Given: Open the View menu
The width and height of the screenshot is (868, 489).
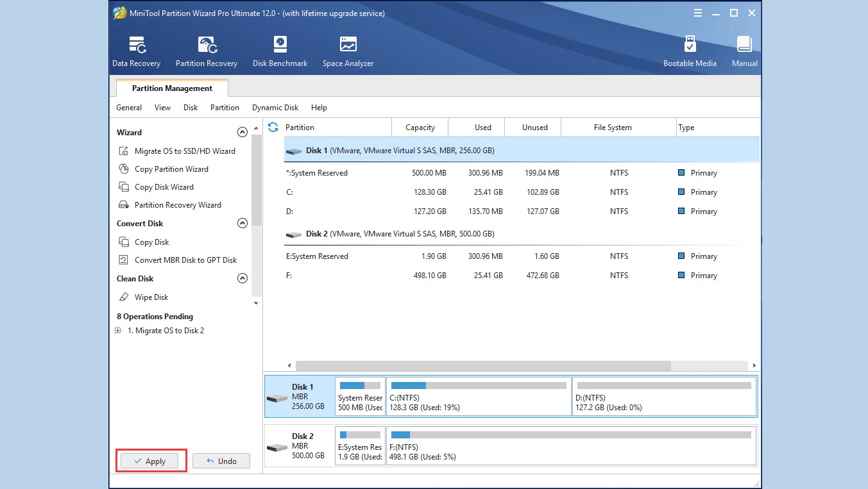Looking at the screenshot, I should click(x=162, y=108).
